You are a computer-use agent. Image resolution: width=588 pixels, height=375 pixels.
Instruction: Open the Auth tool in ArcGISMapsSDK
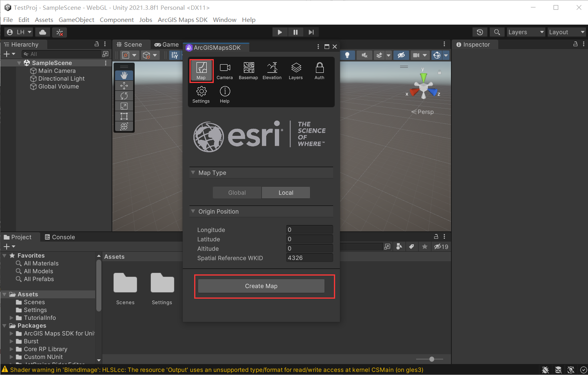tap(319, 71)
